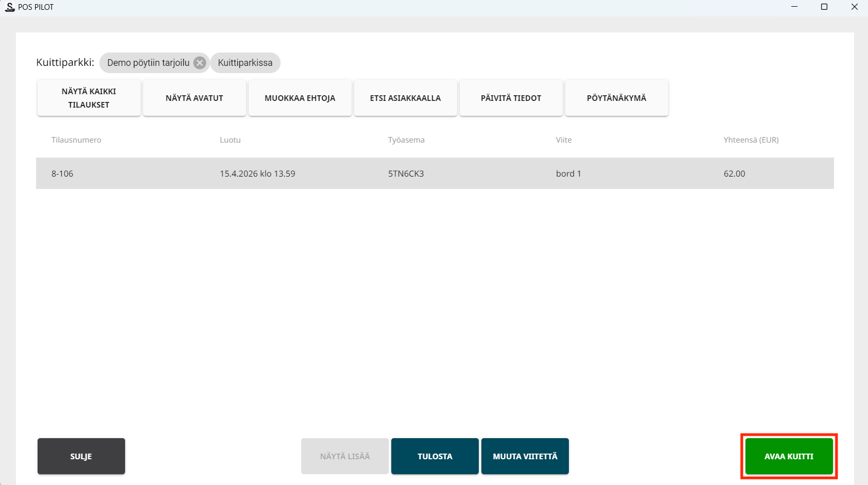Viewport: 868px width, 485px height.
Task: Sort by 'Viite' column header
Action: coord(564,140)
